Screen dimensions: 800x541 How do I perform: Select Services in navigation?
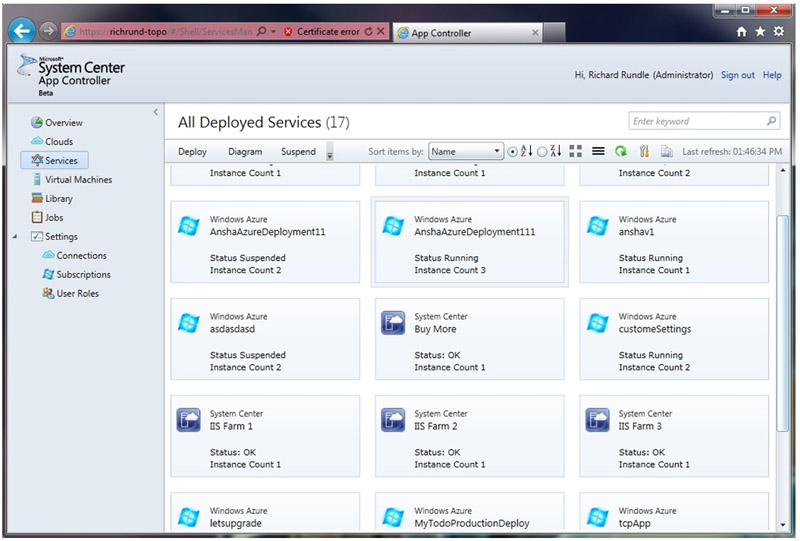tap(54, 160)
